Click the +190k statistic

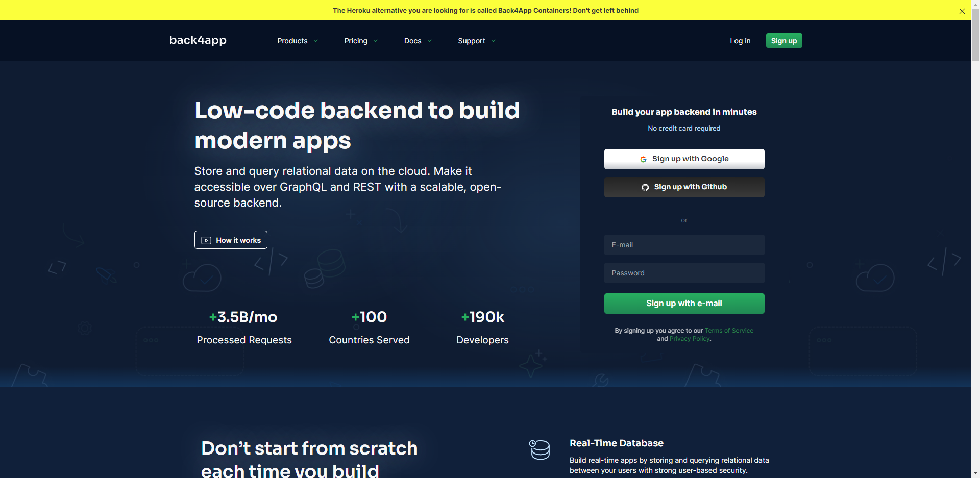click(x=482, y=317)
